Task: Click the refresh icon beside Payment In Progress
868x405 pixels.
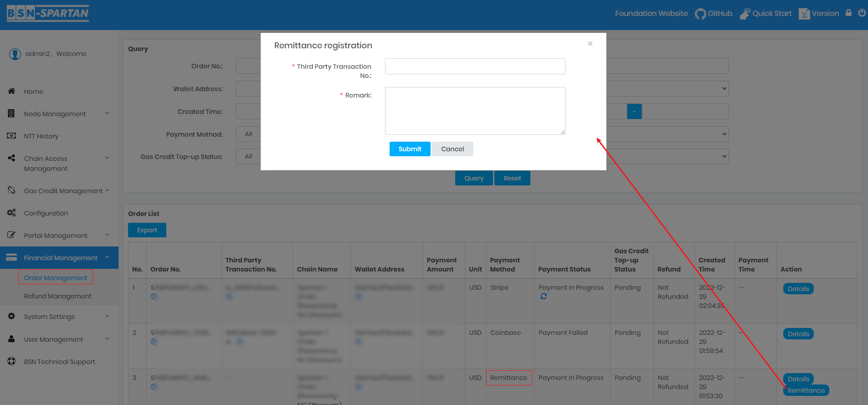Action: (544, 297)
